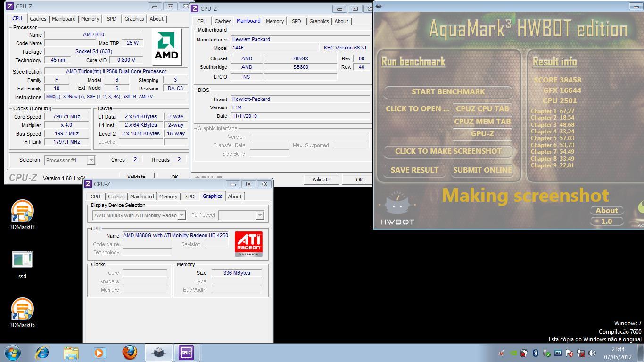Click the volume speaker tray icon

point(592,353)
